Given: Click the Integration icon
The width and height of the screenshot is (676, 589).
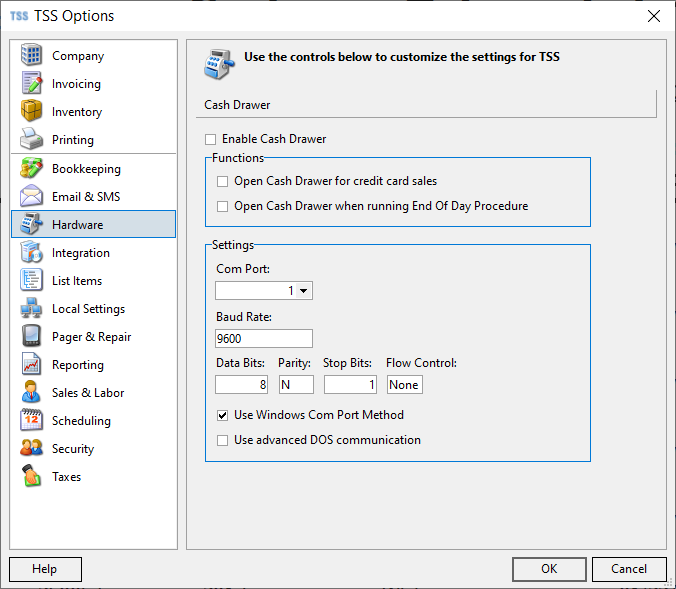Looking at the screenshot, I should 31,252.
